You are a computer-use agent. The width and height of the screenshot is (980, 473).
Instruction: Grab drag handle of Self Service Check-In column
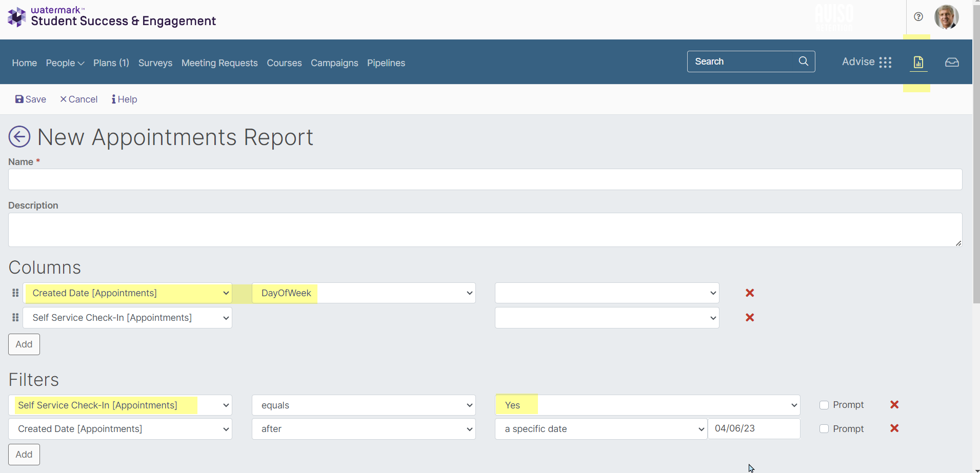point(15,318)
